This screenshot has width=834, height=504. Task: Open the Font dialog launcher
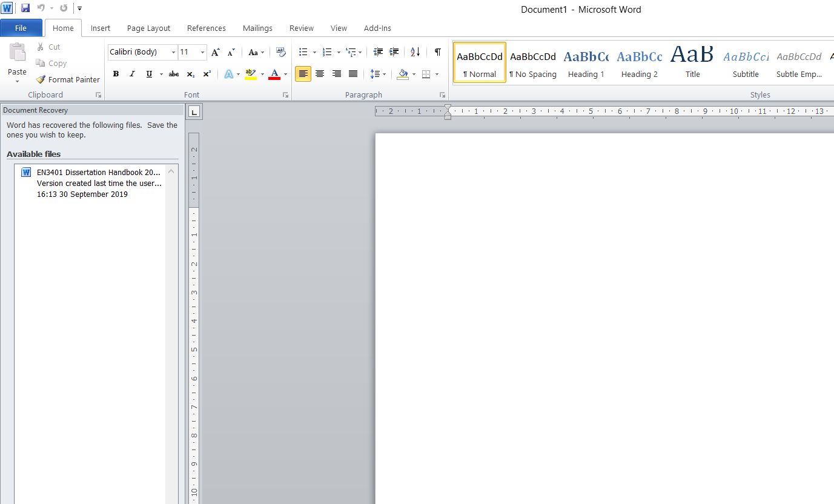[x=285, y=95]
